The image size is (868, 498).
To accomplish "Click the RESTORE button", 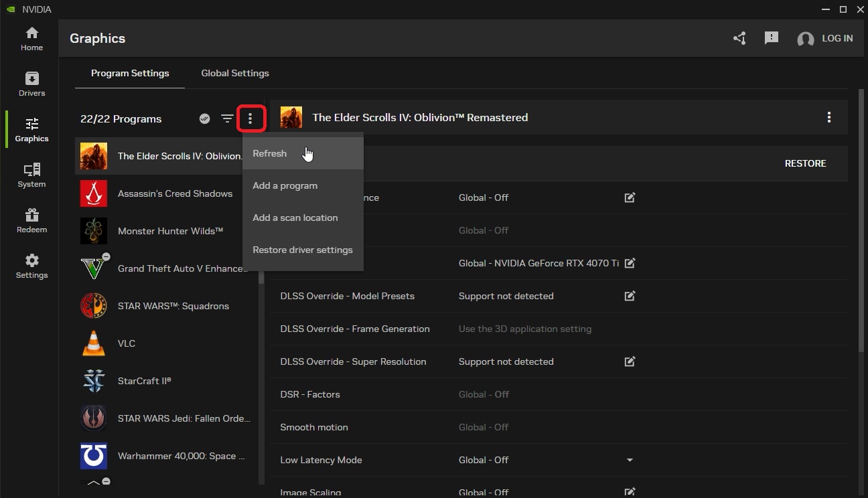I will pos(805,163).
